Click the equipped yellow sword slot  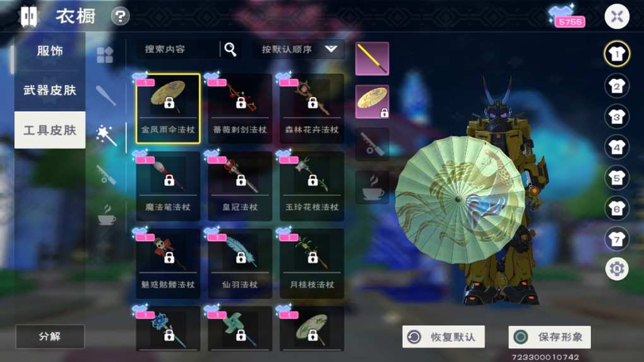pos(372,59)
